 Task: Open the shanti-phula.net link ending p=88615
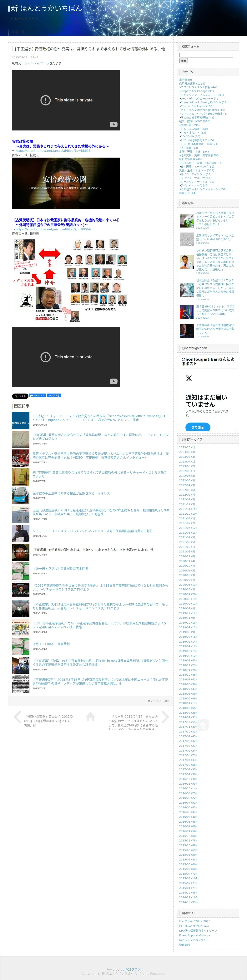(53, 151)
